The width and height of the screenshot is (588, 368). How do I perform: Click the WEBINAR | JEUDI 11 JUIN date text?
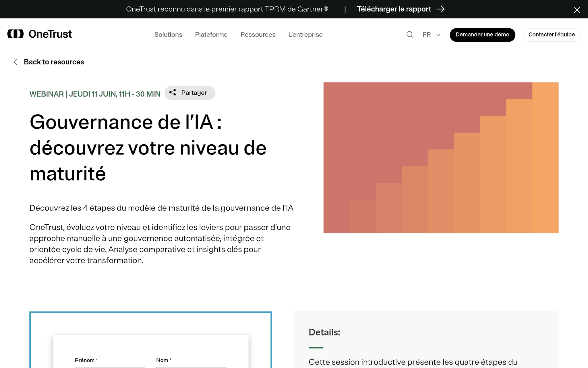click(95, 94)
